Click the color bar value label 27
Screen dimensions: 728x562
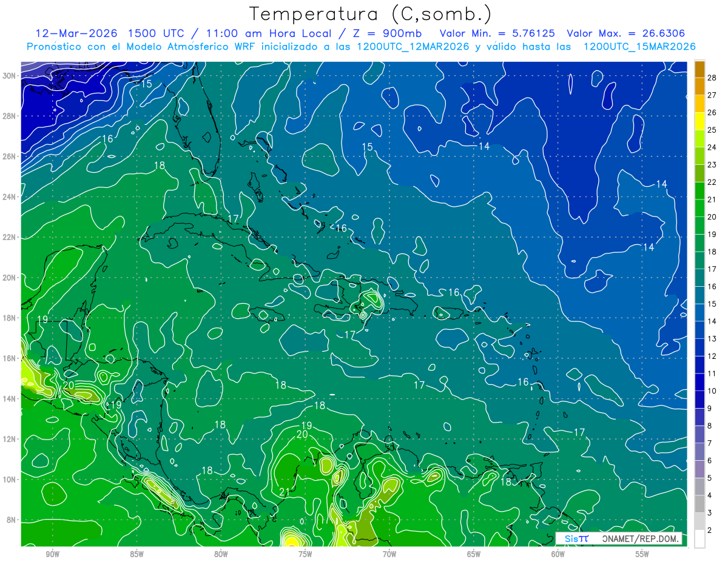(712, 95)
